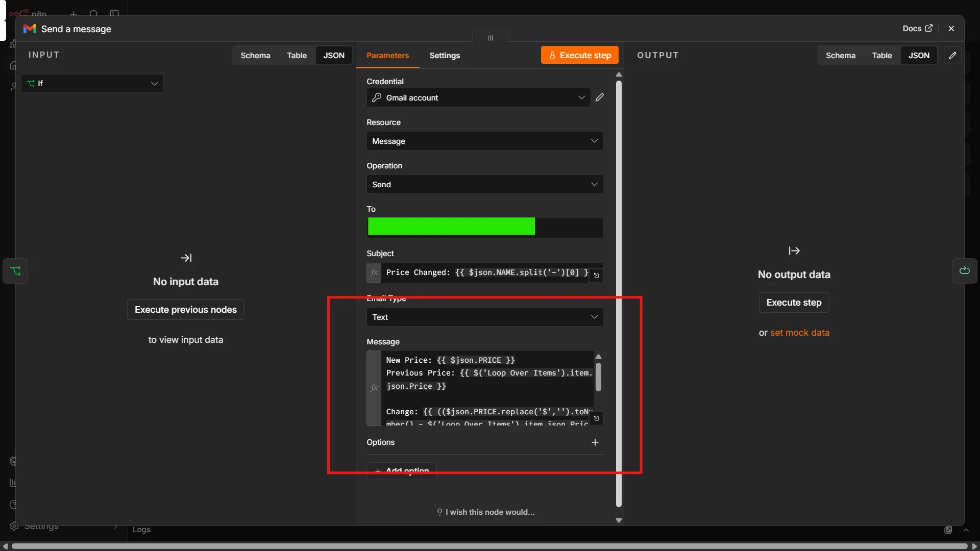
Task: Open Logs panel at the bottom
Action: click(141, 530)
